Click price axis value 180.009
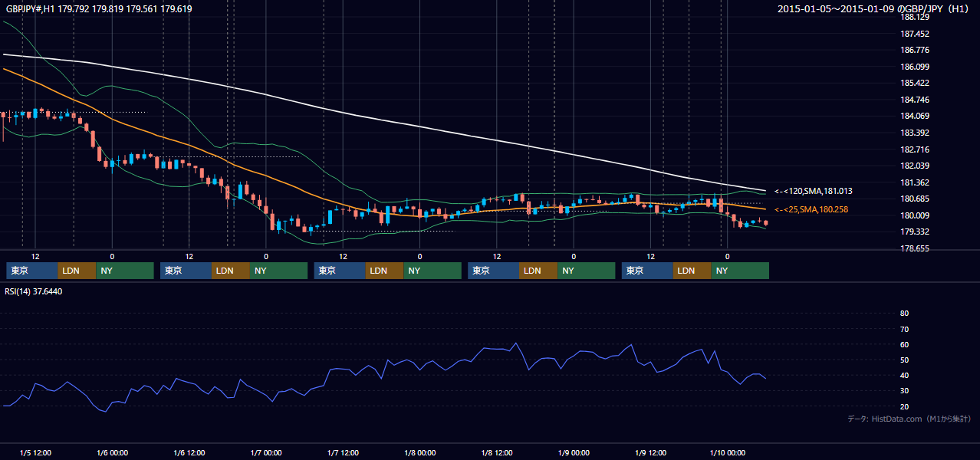Viewport: 980px width, 460px height. pos(914,215)
